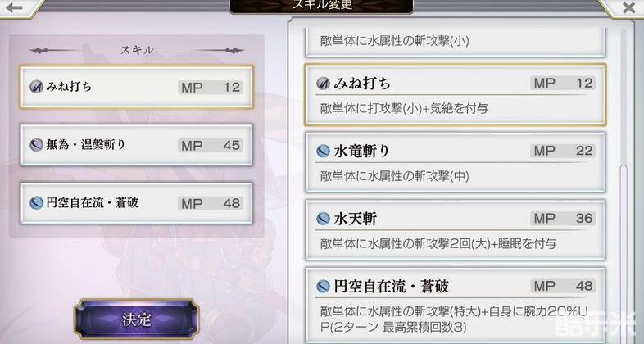Click the スキル変更 title header

tap(321, 7)
